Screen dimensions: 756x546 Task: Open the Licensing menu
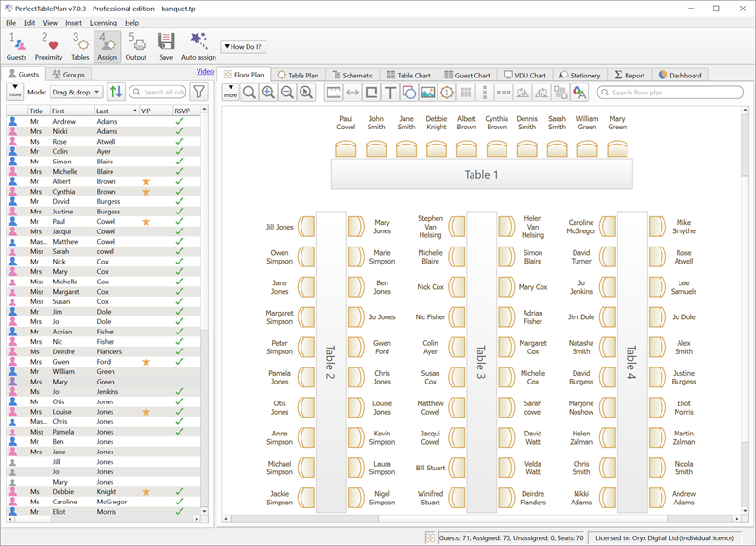[103, 22]
